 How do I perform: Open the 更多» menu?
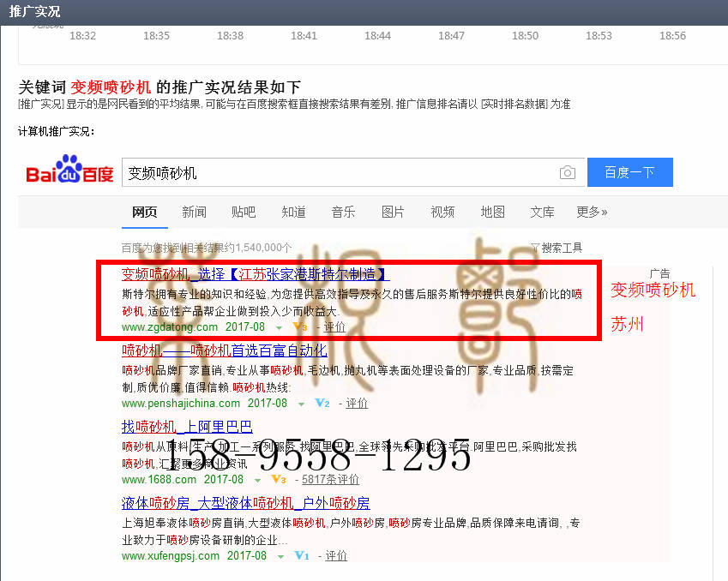click(592, 212)
